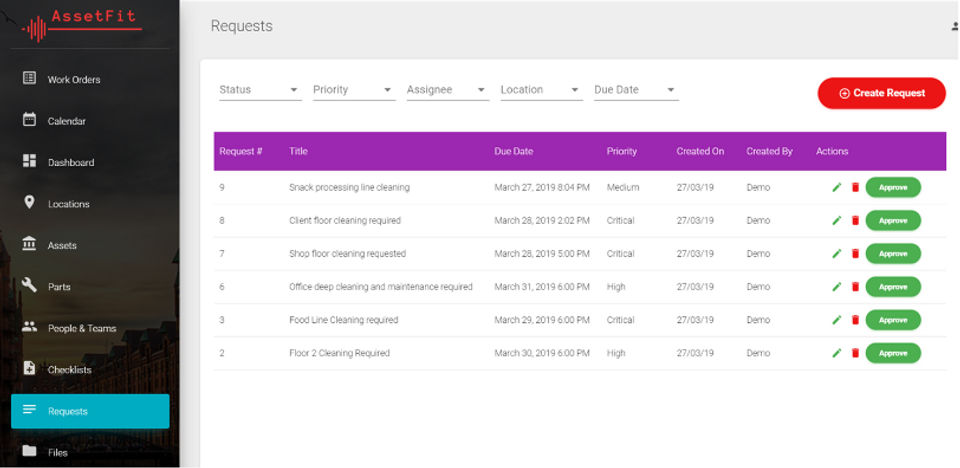
Task: Click the Due Date column header
Action: [x=514, y=151]
